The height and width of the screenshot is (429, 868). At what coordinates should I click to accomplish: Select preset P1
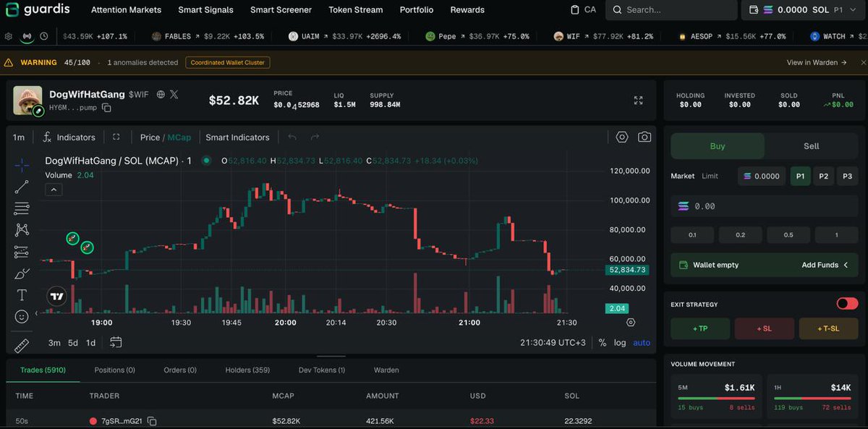(800, 176)
